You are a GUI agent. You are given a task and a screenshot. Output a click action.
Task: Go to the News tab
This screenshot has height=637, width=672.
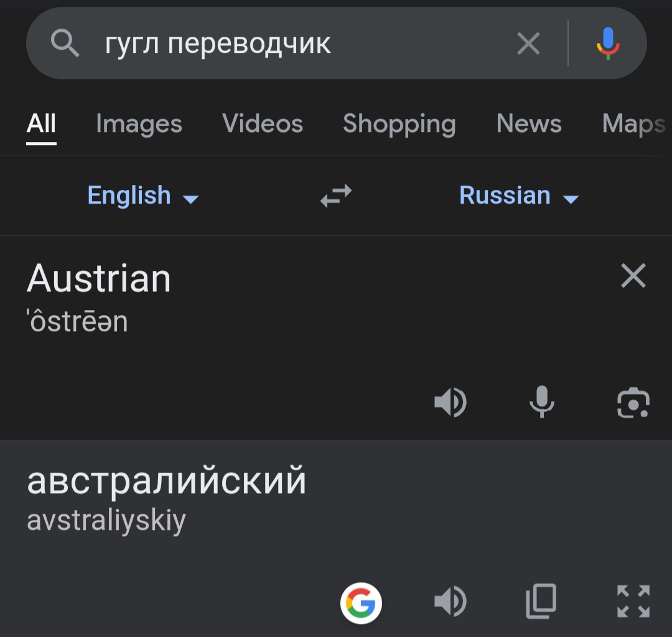pyautogui.click(x=529, y=124)
